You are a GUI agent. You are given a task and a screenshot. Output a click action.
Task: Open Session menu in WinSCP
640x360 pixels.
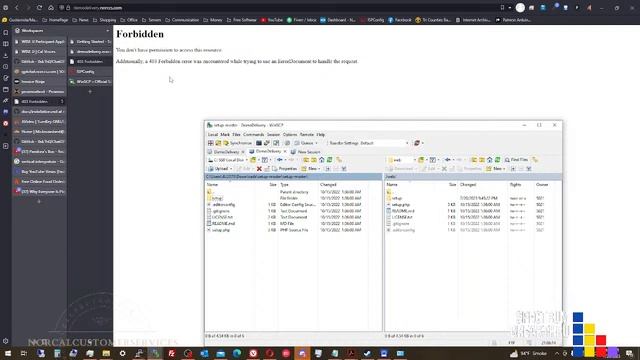tap(273, 134)
